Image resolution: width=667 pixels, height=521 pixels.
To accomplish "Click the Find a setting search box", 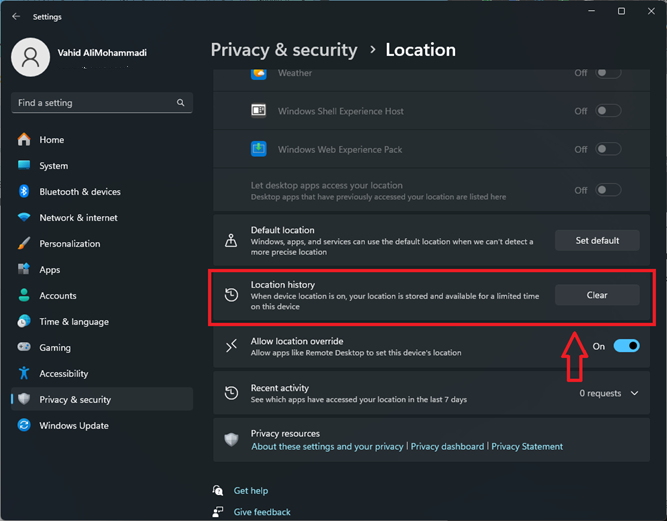I will point(102,102).
